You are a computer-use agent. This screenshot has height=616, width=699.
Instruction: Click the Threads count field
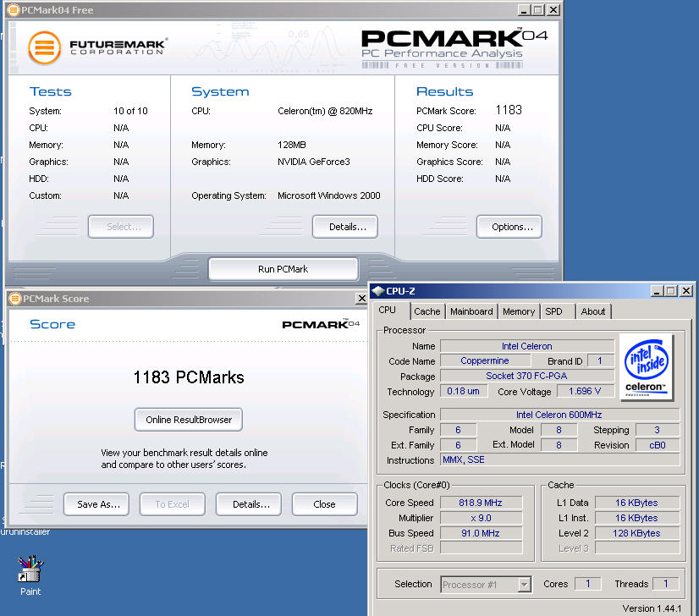(665, 584)
